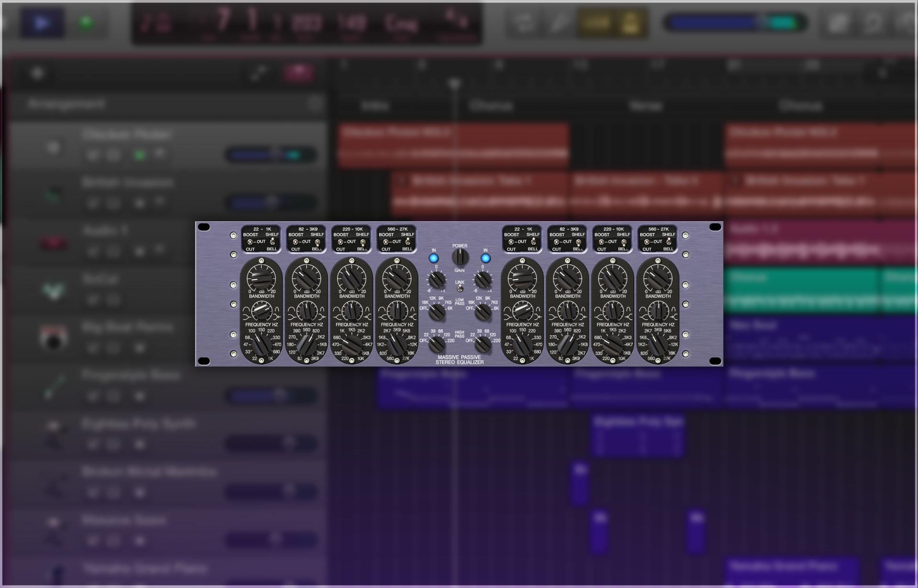Toggle left channel 22-1K Boost/Cut switch

pyautogui.click(x=251, y=242)
